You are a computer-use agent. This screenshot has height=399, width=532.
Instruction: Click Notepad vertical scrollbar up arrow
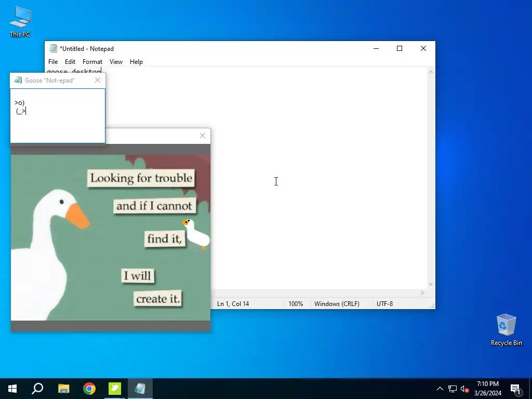click(431, 72)
